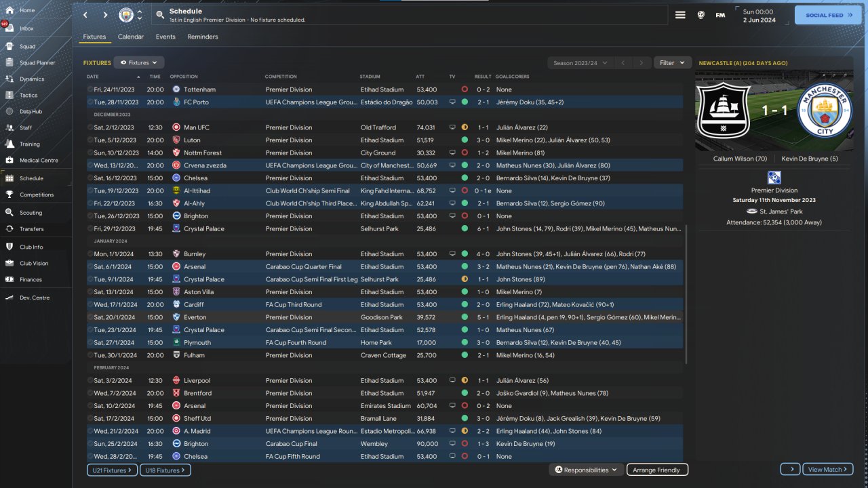Screen dimensions: 868x488
Task: Toggle the selection circle on the Burnley row
Action: tap(90, 254)
